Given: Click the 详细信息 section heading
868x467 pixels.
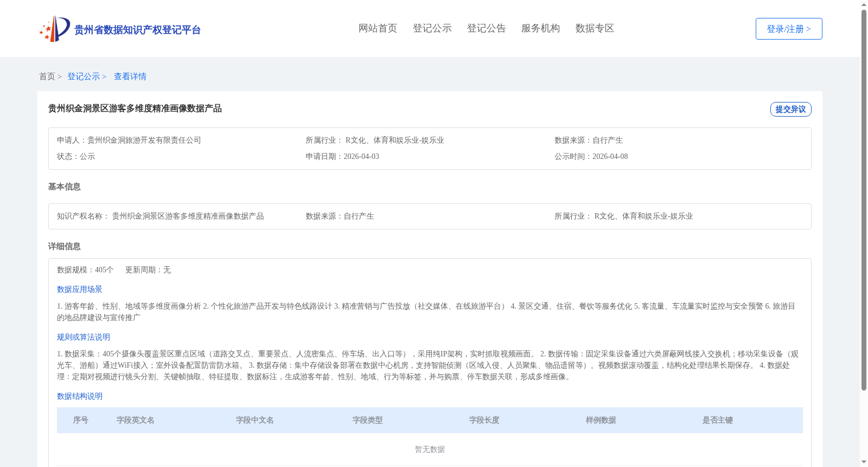Looking at the screenshot, I should coord(64,246).
